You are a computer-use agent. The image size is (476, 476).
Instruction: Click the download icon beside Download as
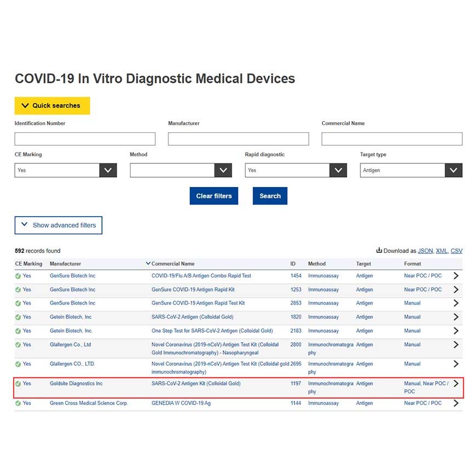coord(379,251)
